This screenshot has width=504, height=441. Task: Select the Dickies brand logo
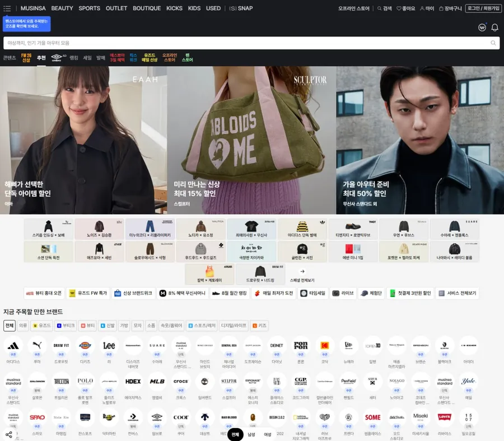point(85,346)
